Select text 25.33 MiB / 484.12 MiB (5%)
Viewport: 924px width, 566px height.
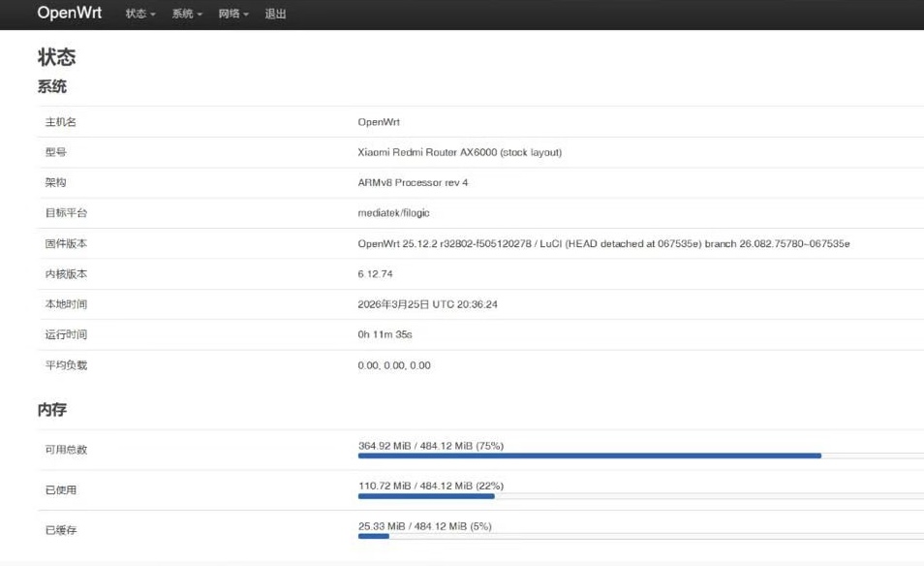pos(425,526)
